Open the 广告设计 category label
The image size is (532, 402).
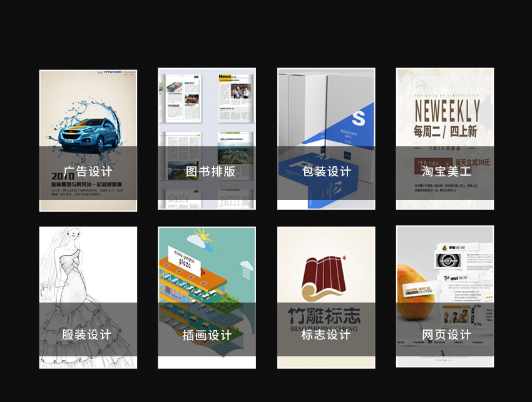[88, 172]
